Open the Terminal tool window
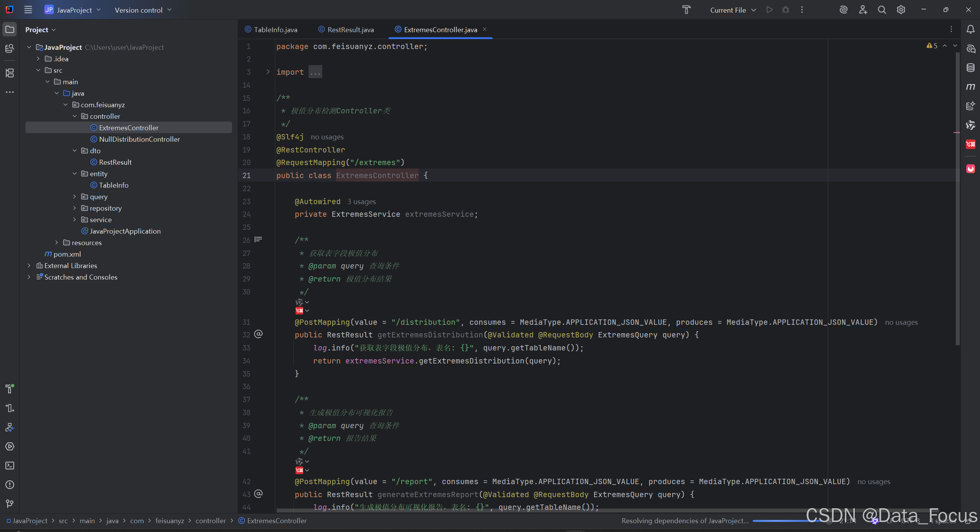Image resolution: width=980 pixels, height=532 pixels. [10, 465]
